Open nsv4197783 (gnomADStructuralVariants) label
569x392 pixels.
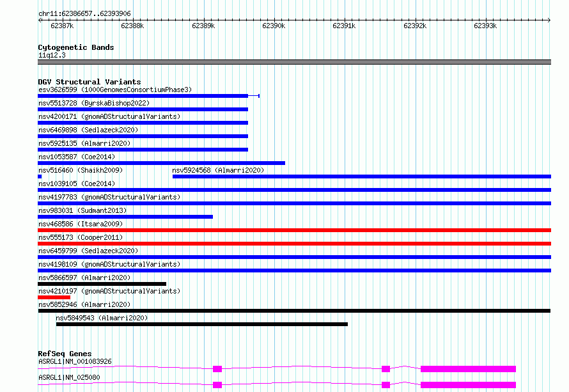click(109, 197)
